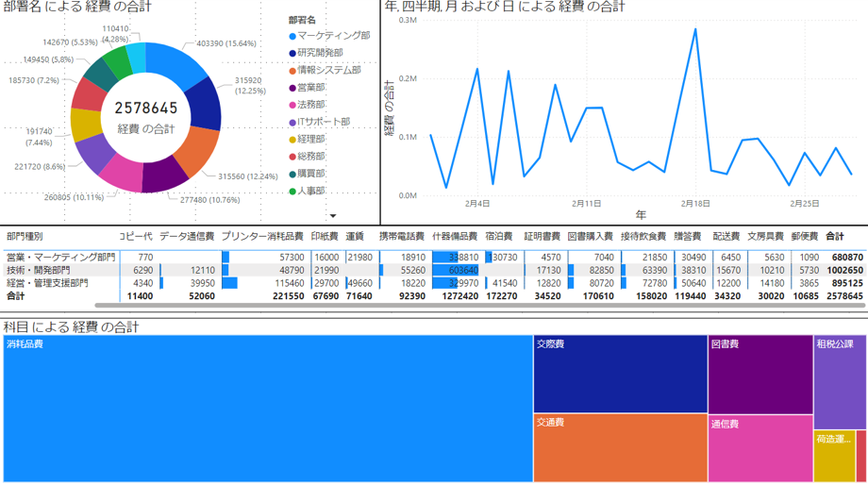Viewport: 868px width, 485px height.
Task: Sort table by 什器備品費 column header
Action: (455, 237)
